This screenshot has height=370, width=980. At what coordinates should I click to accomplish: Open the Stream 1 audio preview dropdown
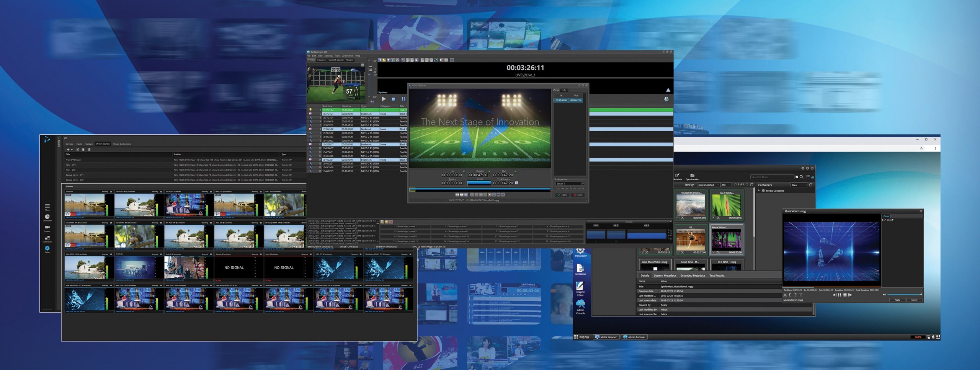pyautogui.click(x=570, y=184)
